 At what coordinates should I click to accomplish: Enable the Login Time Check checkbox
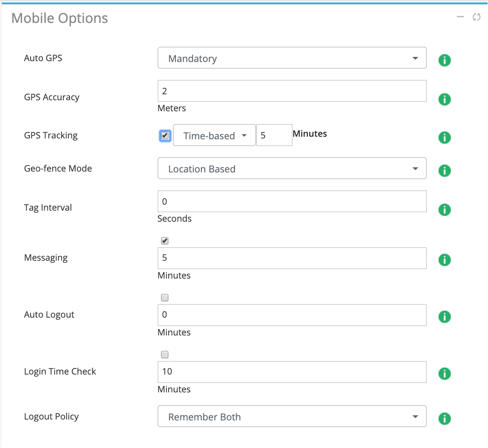tap(165, 355)
